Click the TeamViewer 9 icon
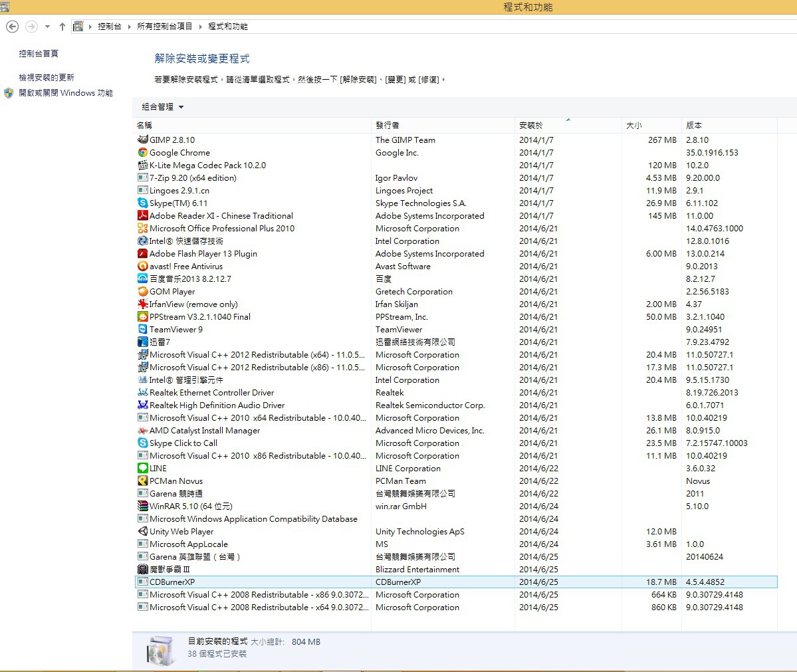 tap(143, 329)
